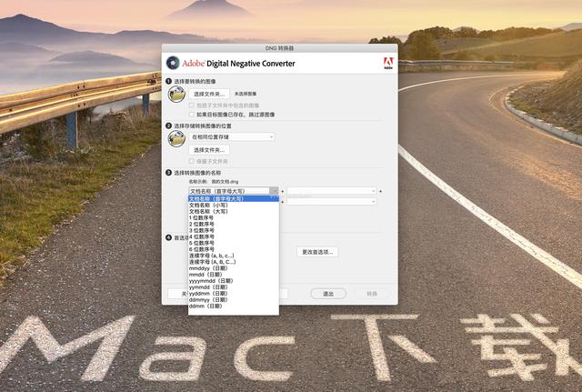This screenshot has height=392, width=582.
Task: Click '选择文件夹...' button in step 2
Action: click(209, 150)
